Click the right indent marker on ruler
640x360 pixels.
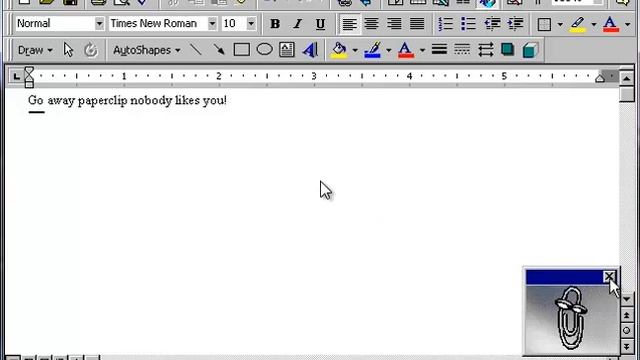point(599,78)
